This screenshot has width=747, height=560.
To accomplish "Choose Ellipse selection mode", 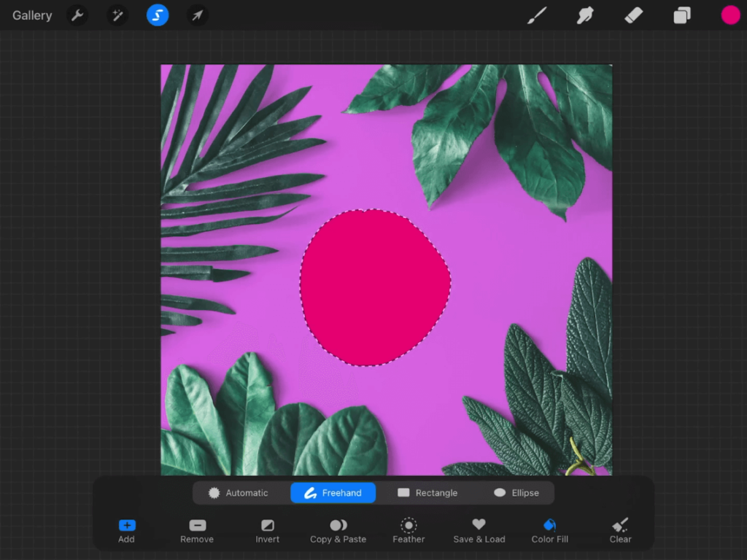I will [x=516, y=493].
